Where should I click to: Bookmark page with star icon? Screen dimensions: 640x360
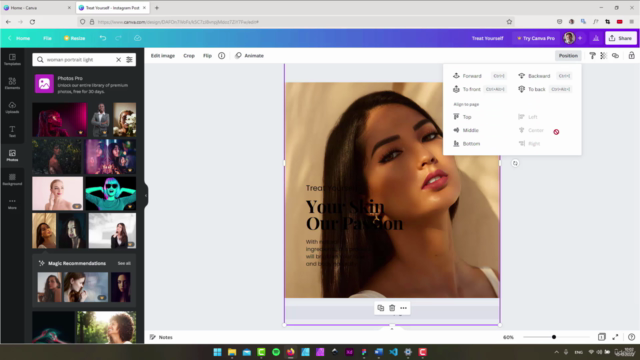tap(509, 22)
